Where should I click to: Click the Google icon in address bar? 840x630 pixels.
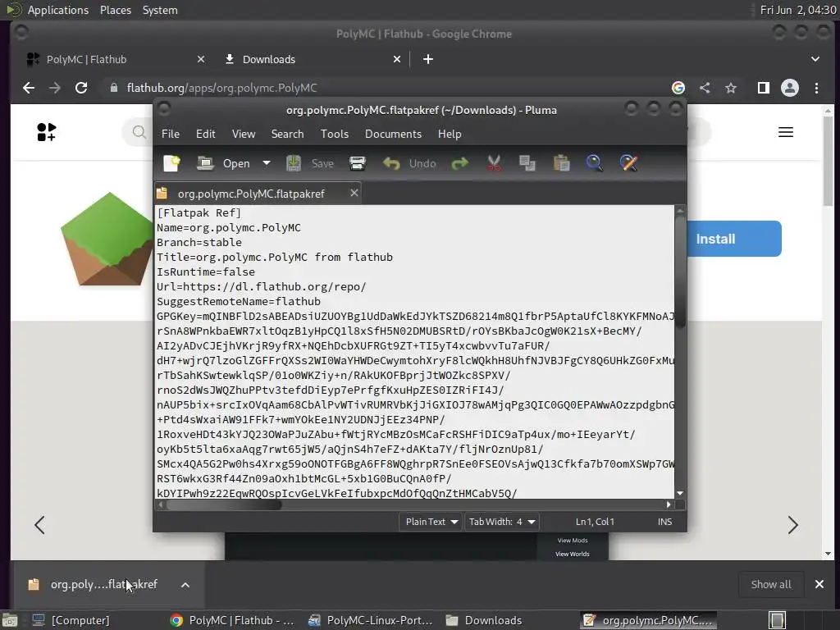[x=678, y=88]
